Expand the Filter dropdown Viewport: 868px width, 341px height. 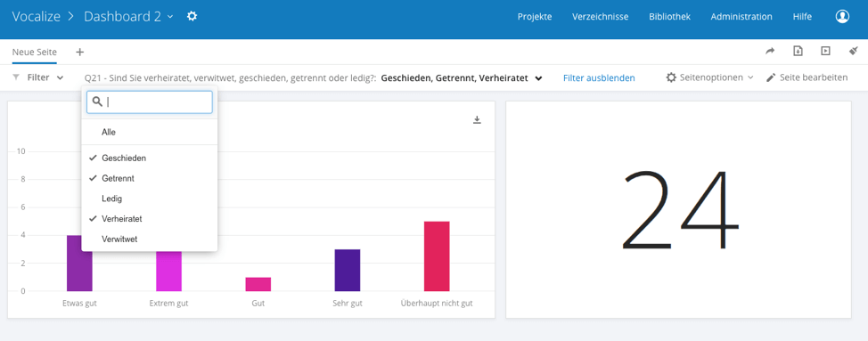tap(38, 78)
